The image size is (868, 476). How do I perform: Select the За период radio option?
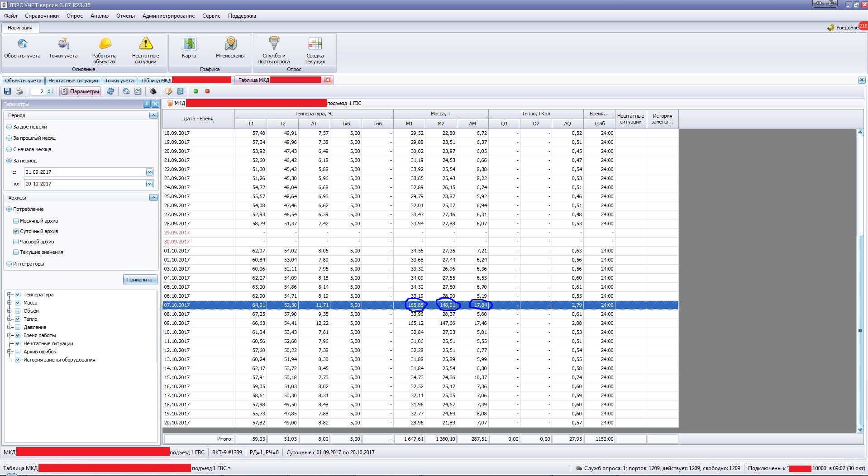tap(9, 161)
